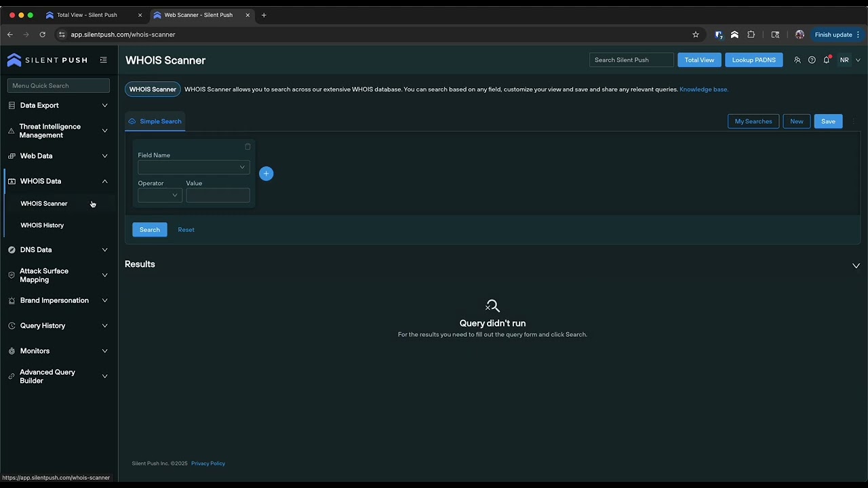The width and height of the screenshot is (868, 488).
Task: Open WHOIS Scanner in the sidebar
Action: click(x=44, y=203)
